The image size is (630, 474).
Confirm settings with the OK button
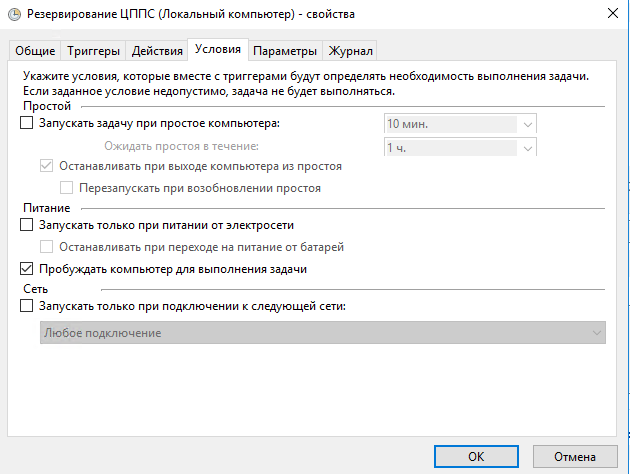(476, 456)
